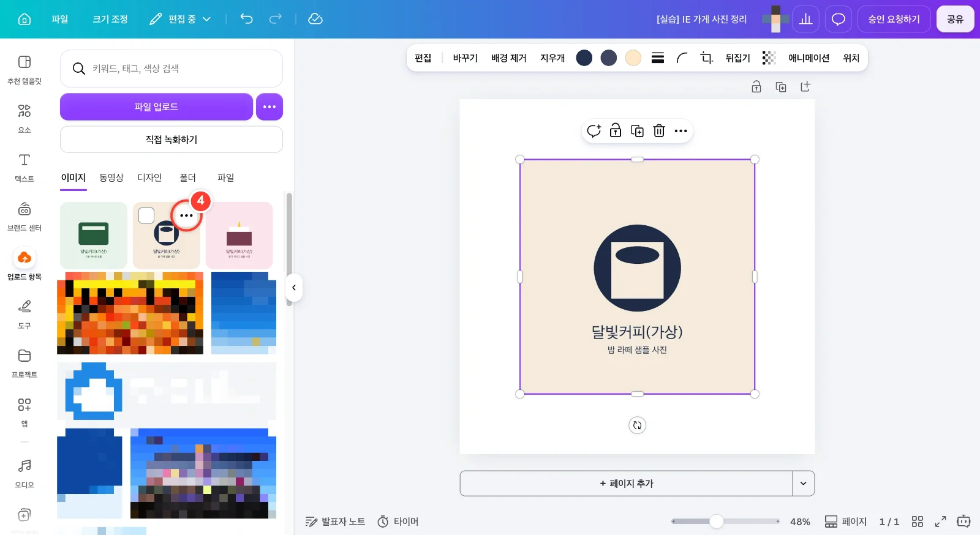The width and height of the screenshot is (980, 535).
Task: Select the crop tool
Action: (707, 58)
